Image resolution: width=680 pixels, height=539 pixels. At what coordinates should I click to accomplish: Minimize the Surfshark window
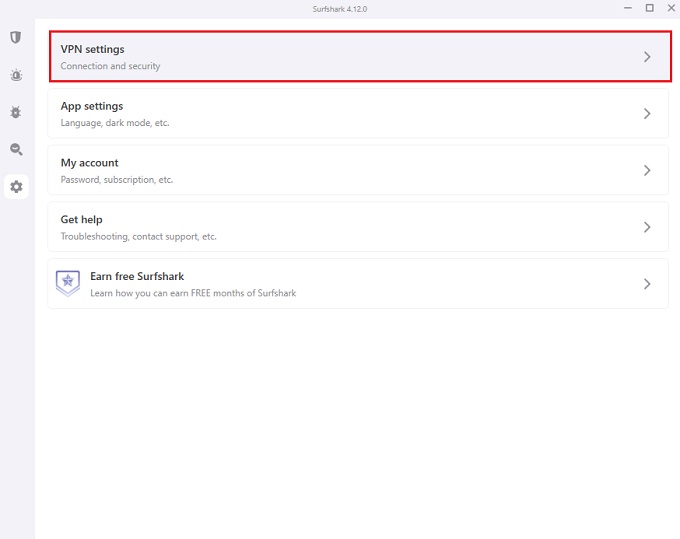click(628, 8)
